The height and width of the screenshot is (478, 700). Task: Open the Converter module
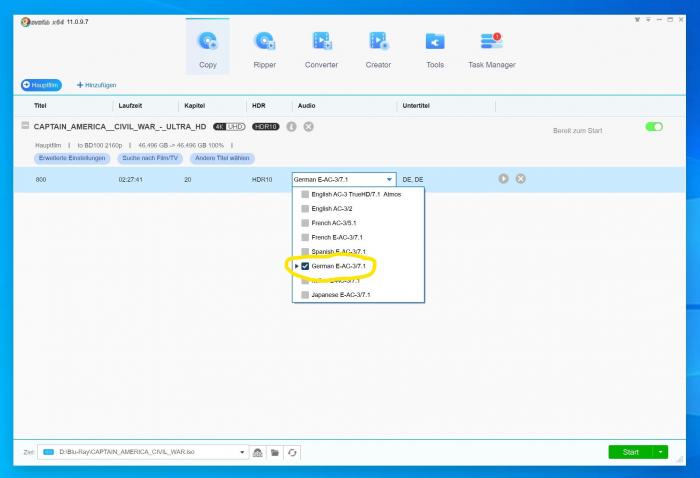click(x=321, y=48)
